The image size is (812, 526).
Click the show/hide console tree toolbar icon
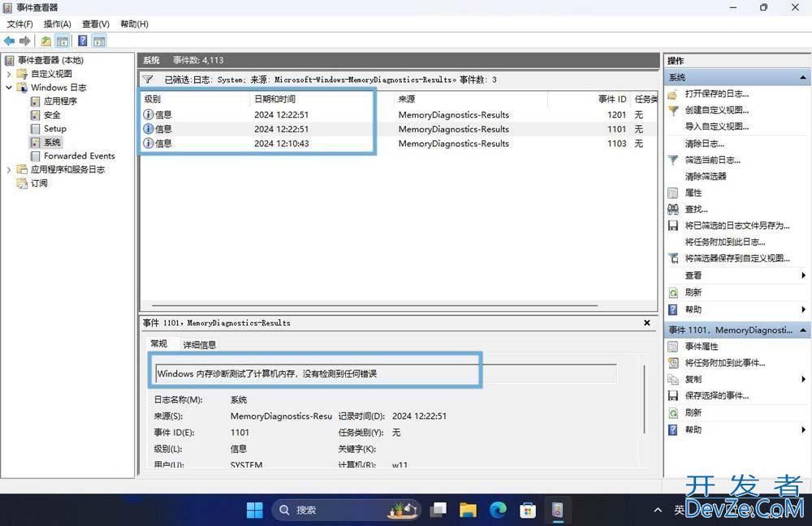click(63, 41)
